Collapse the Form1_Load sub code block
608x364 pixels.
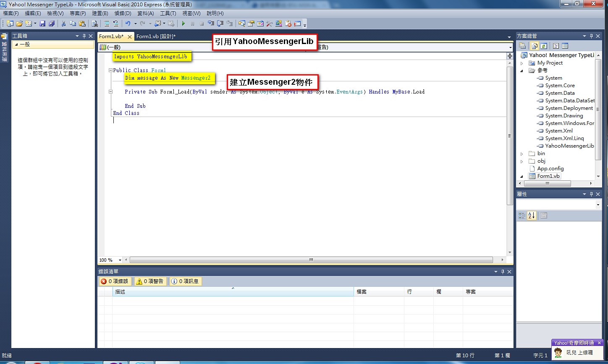click(x=110, y=91)
